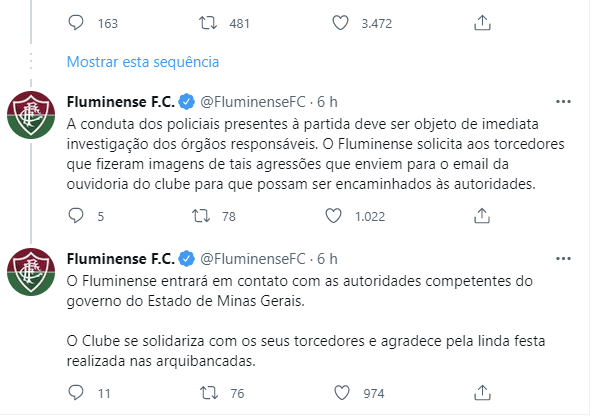Reply to the police conduct tweet

tap(76, 216)
